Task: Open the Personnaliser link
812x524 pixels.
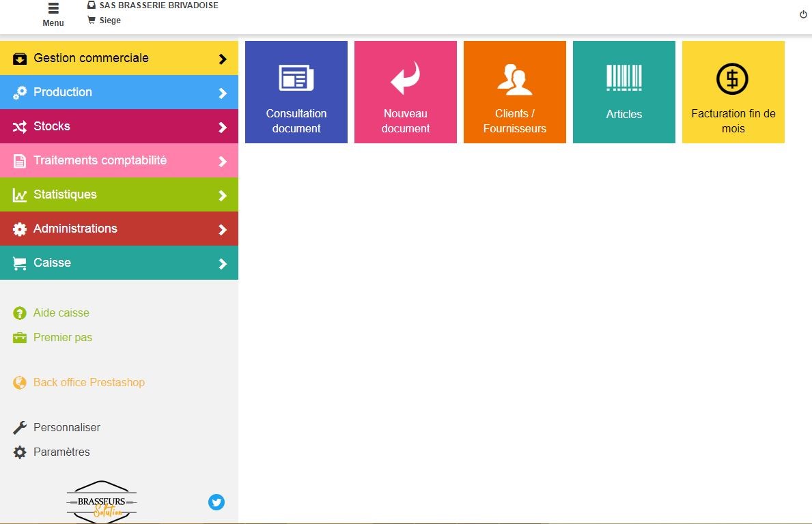Action: point(67,428)
